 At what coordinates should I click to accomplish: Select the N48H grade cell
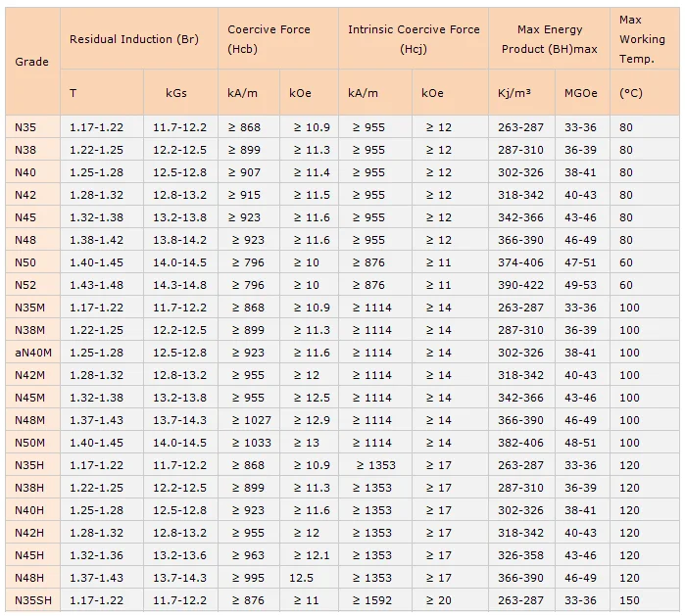29,578
